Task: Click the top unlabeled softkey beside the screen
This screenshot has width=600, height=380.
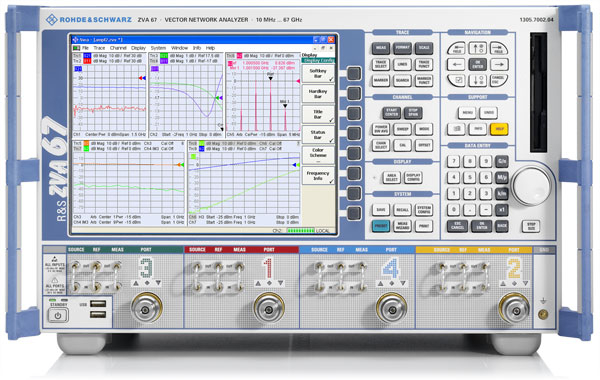Action: [354, 73]
